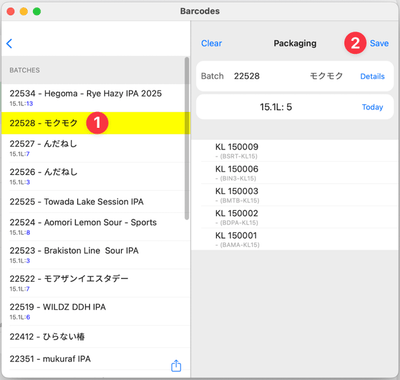The image size is (400, 380).
Task: Choose batch 22524 Aomori Lemon Sour
Action: [x=96, y=227]
